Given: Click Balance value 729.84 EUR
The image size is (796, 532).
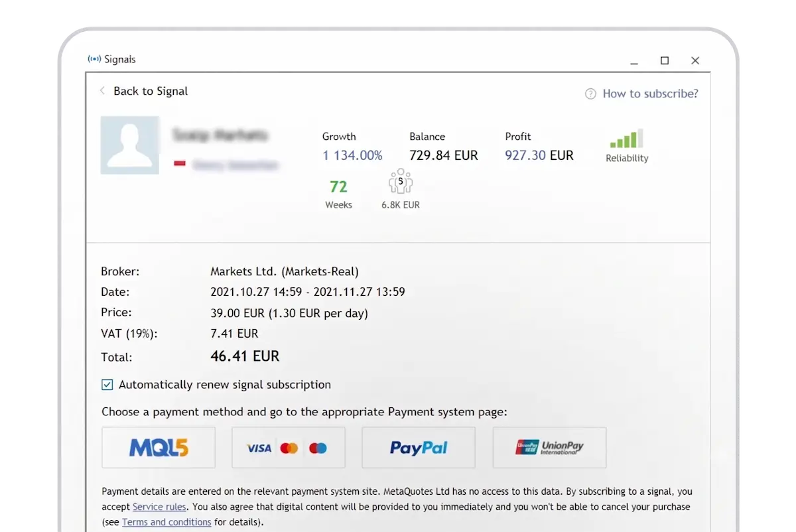Looking at the screenshot, I should tap(444, 155).
